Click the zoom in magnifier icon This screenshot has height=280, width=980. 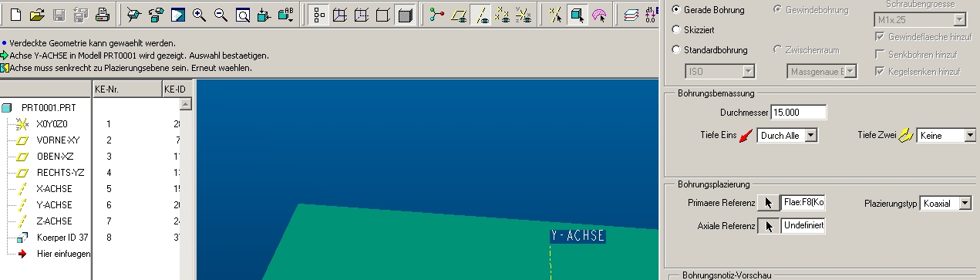[199, 14]
